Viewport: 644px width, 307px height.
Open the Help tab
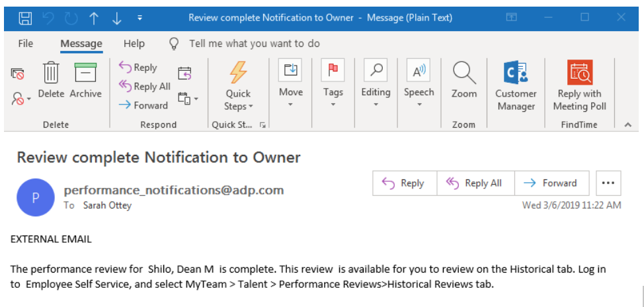[x=134, y=44]
